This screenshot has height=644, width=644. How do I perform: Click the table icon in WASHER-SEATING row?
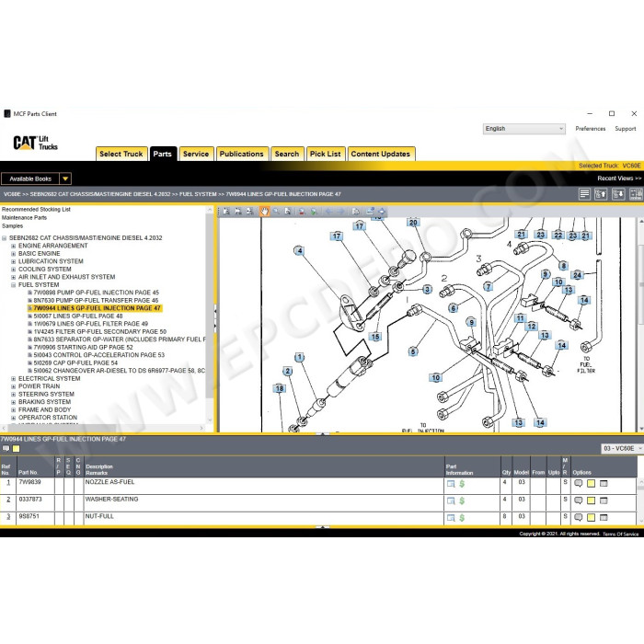pyautogui.click(x=604, y=500)
